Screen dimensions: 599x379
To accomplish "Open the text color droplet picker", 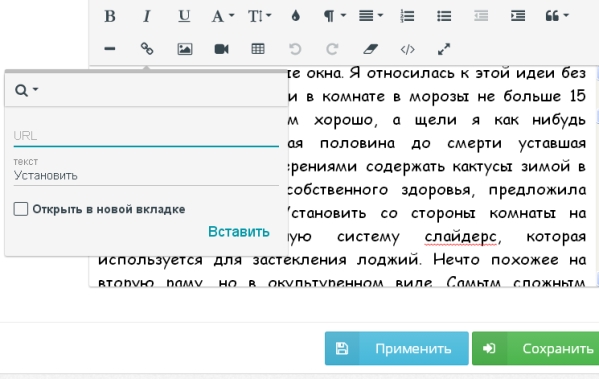I will (x=295, y=16).
